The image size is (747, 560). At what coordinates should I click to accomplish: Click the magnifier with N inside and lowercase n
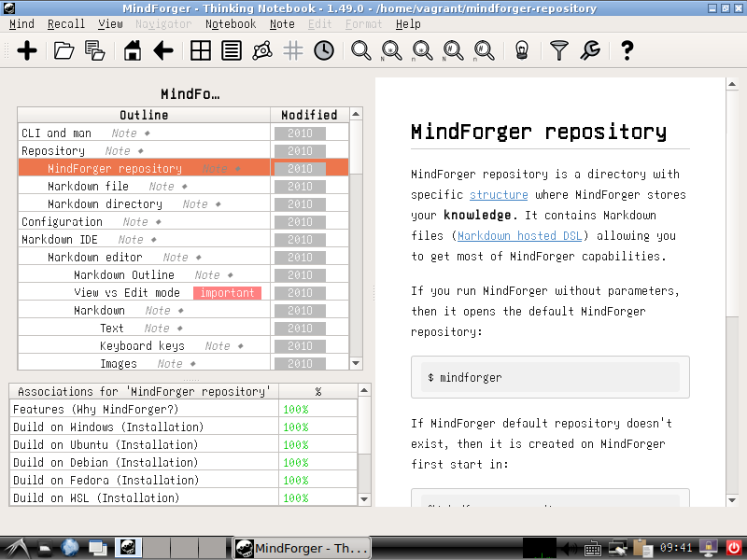[x=484, y=50]
